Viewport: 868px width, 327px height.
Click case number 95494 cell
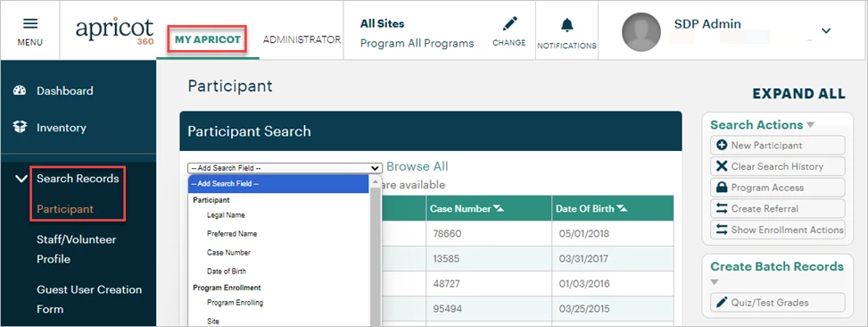point(488,309)
